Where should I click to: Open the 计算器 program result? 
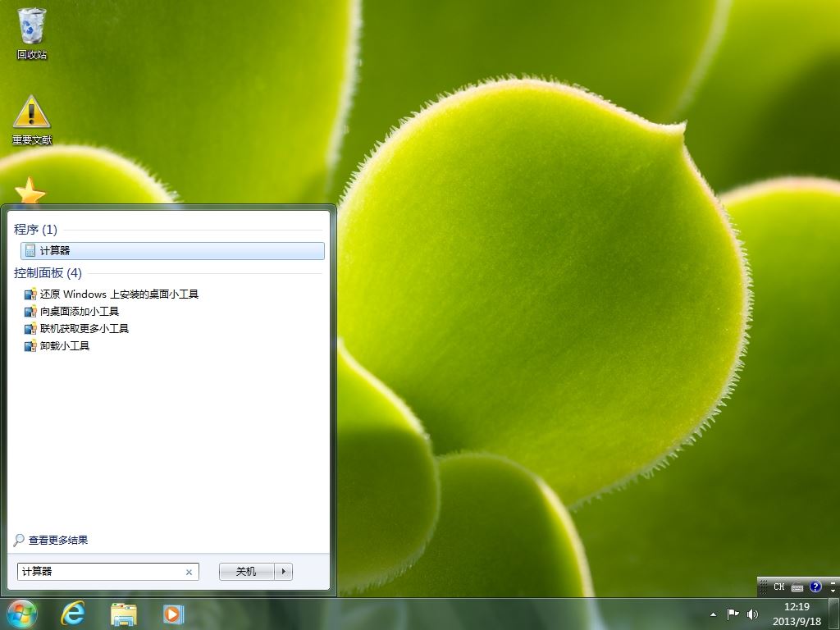tap(172, 251)
